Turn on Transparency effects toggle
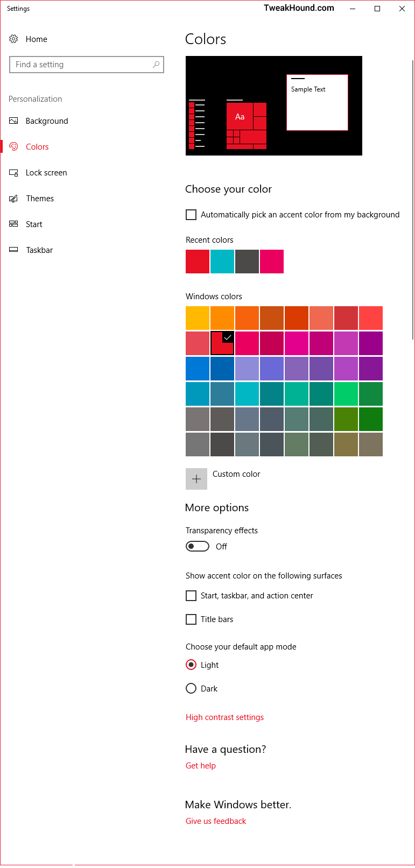The width and height of the screenshot is (415, 868). coord(198,546)
